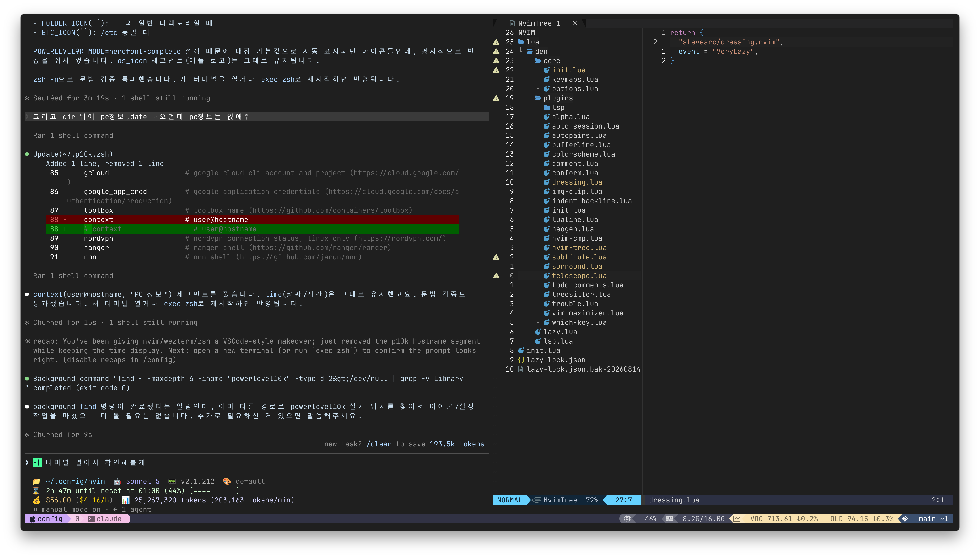Screen dimensions: 980x558
Task: Click lua icon beside telescope.lua
Action: [x=546, y=276]
